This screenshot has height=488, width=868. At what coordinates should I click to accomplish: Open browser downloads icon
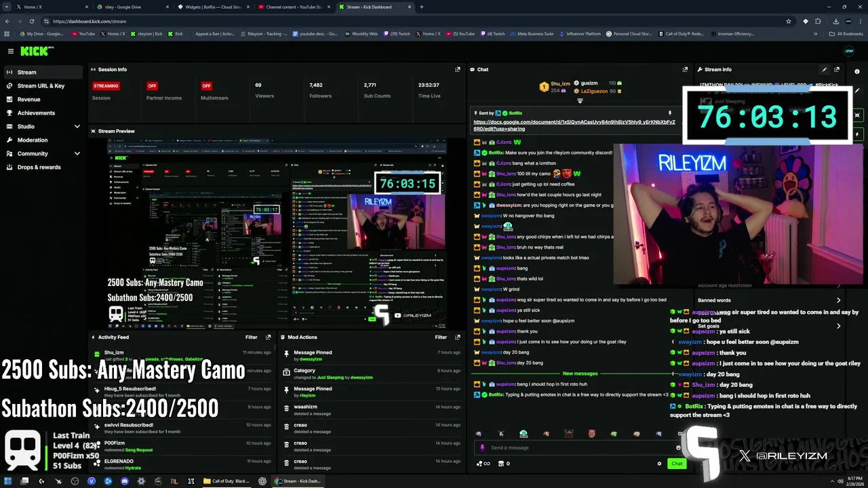click(835, 21)
